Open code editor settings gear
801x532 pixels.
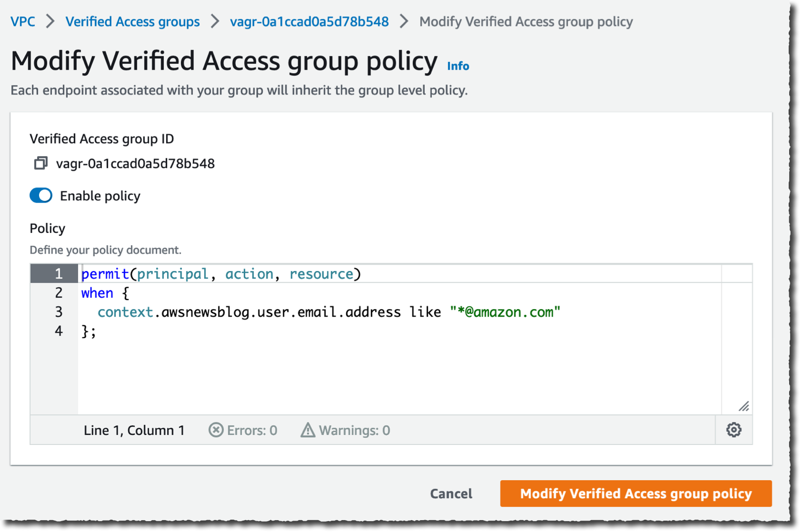pyautogui.click(x=733, y=430)
